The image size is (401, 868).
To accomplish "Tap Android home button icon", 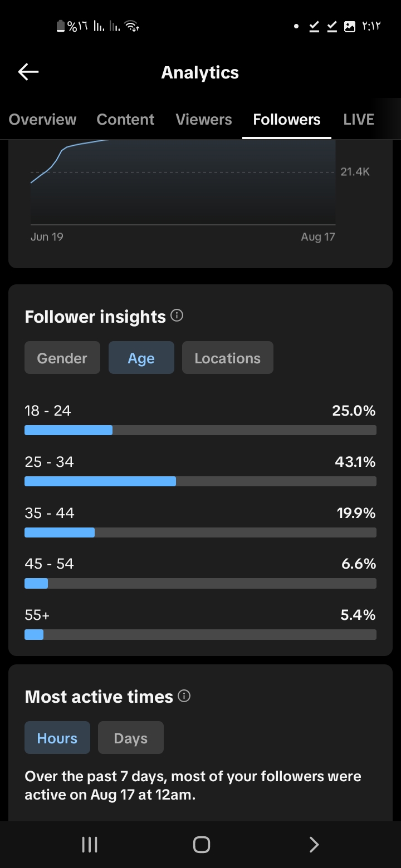I will pos(201,845).
